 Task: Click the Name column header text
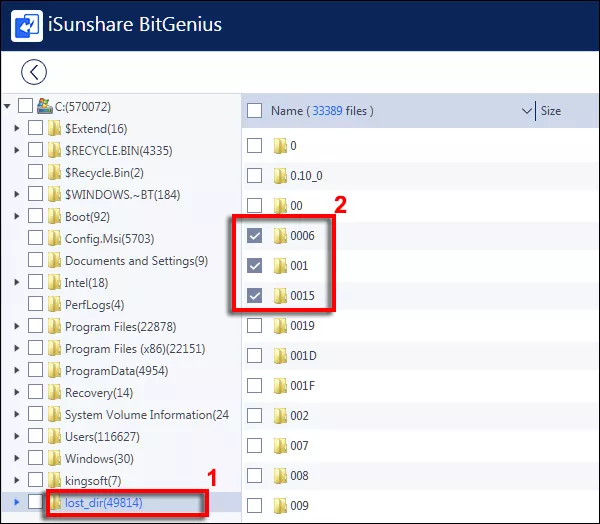287,111
